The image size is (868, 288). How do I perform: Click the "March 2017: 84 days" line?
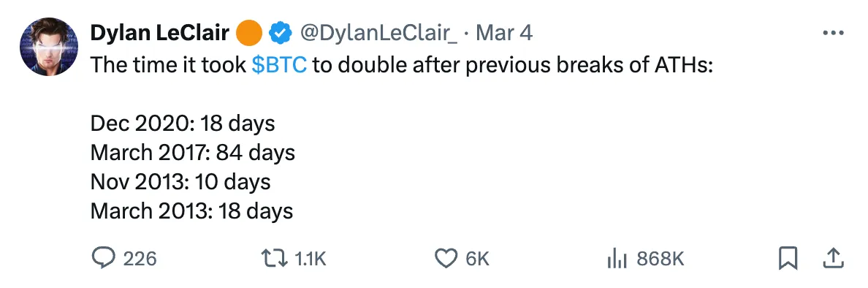(193, 152)
